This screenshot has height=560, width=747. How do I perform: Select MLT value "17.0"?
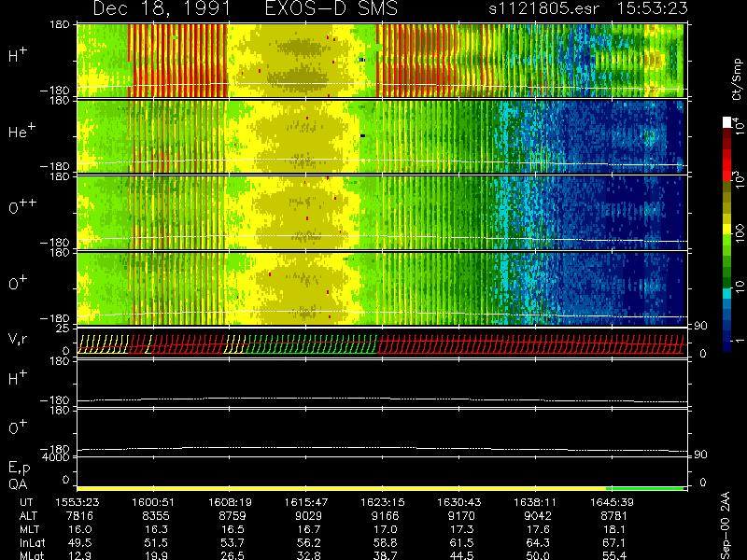click(x=385, y=529)
